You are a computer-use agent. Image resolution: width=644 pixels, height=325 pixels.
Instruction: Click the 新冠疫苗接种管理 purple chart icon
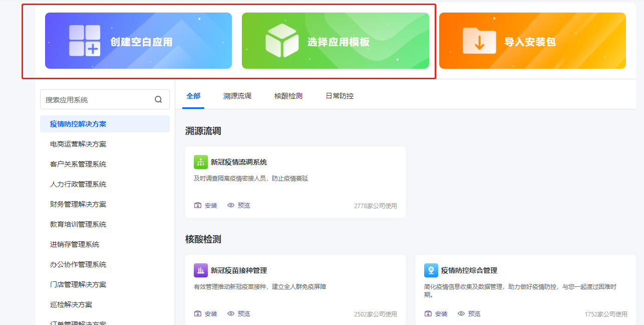click(200, 270)
